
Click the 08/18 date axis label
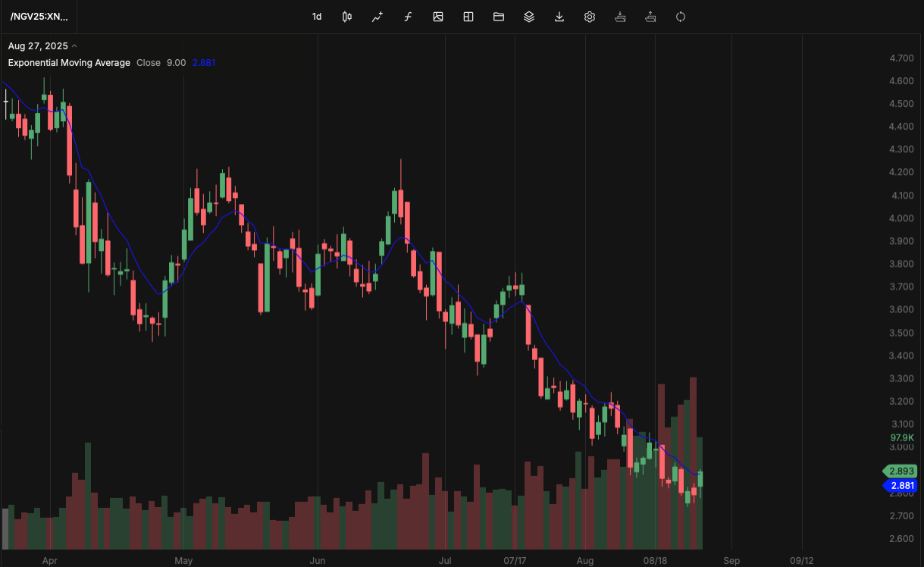point(656,561)
